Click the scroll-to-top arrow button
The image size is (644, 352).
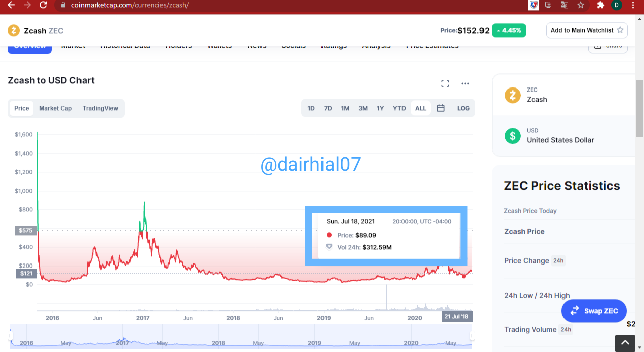tap(625, 343)
